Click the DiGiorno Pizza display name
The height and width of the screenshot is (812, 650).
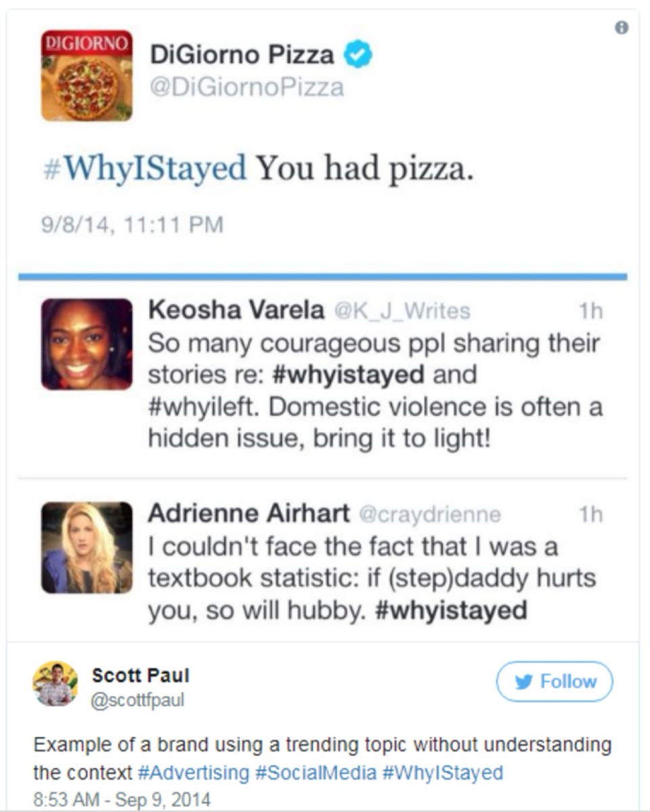tap(242, 55)
